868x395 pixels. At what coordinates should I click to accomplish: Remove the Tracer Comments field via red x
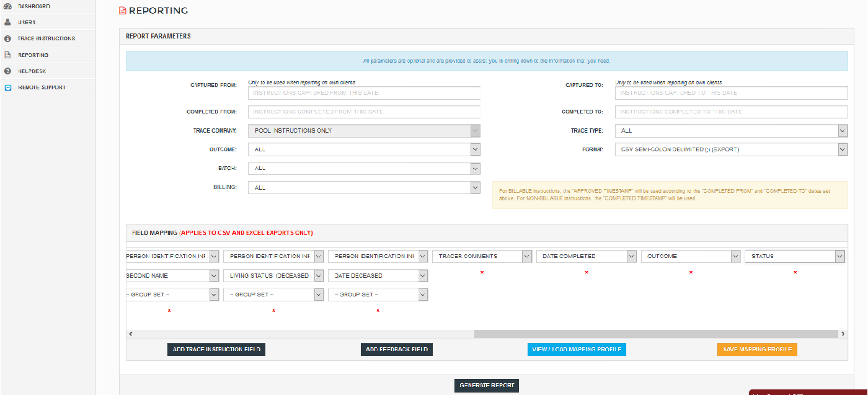tap(482, 272)
